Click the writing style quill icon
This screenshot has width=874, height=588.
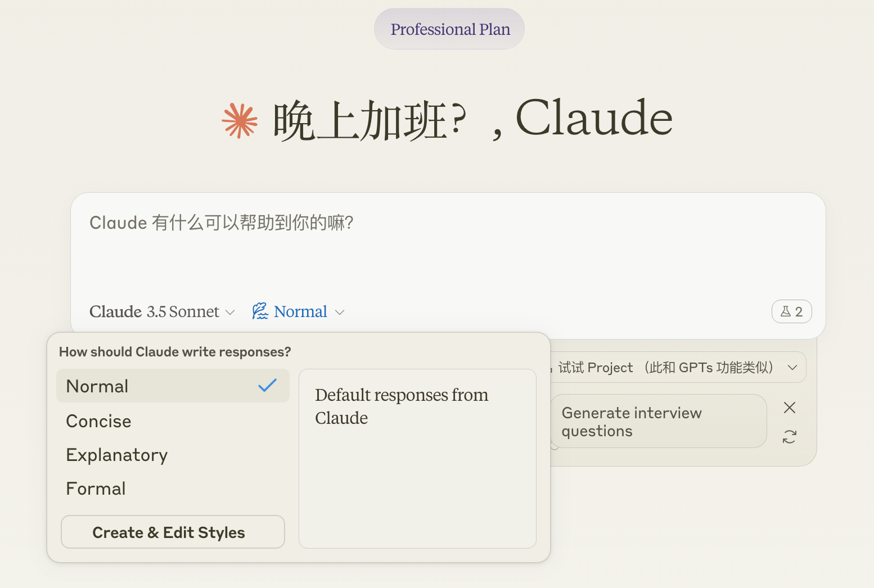click(x=260, y=311)
